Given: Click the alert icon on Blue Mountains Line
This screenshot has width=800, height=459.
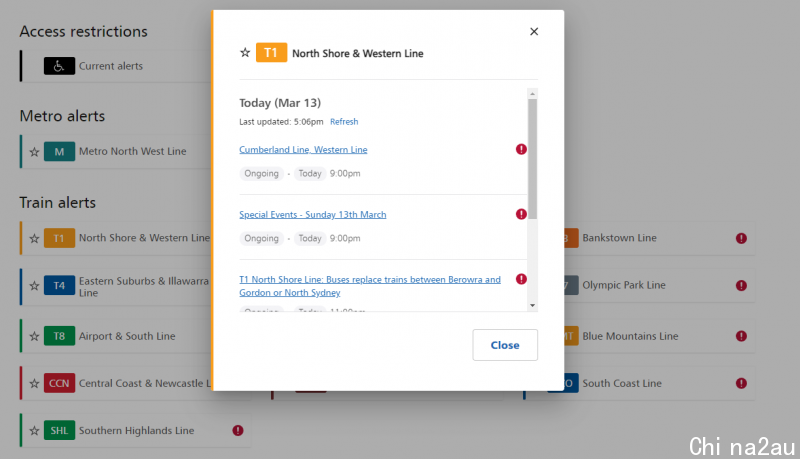Looking at the screenshot, I should pos(741,336).
